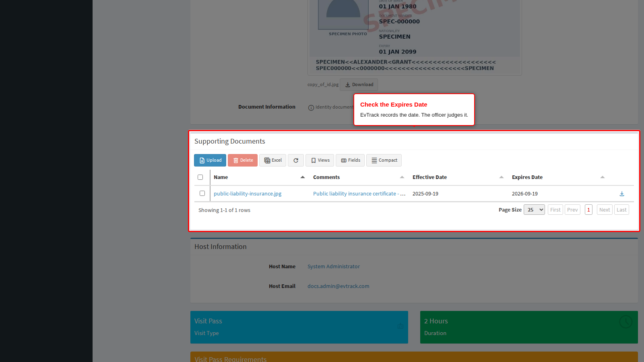Image resolution: width=644 pixels, height=362 pixels.
Task: Select the public-liability-insurance.jpg row checkbox
Action: 202,193
